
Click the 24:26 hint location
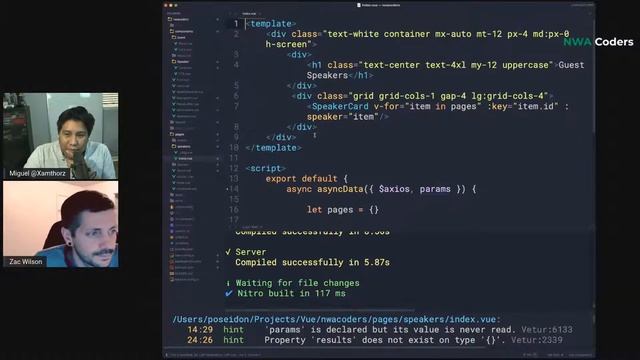[x=200, y=340]
